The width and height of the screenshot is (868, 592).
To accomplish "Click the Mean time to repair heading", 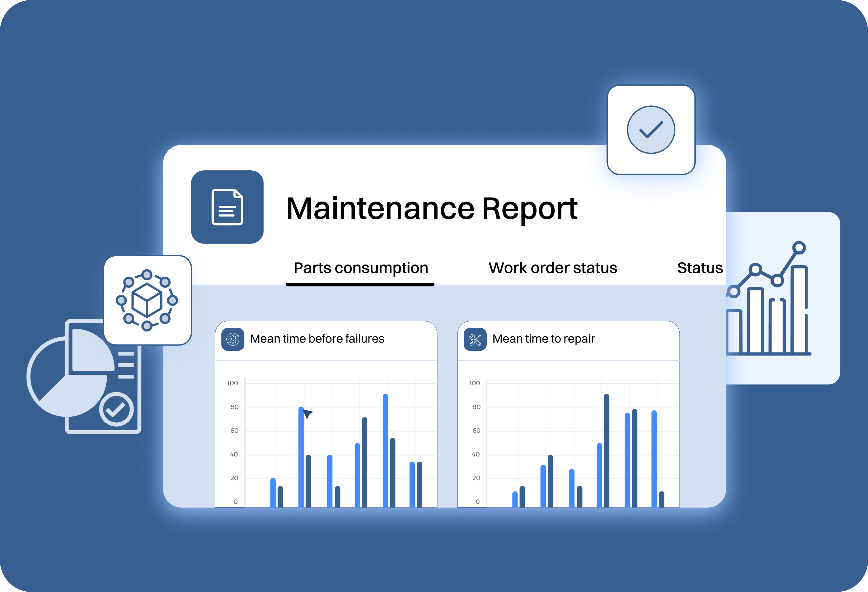I will point(543,338).
